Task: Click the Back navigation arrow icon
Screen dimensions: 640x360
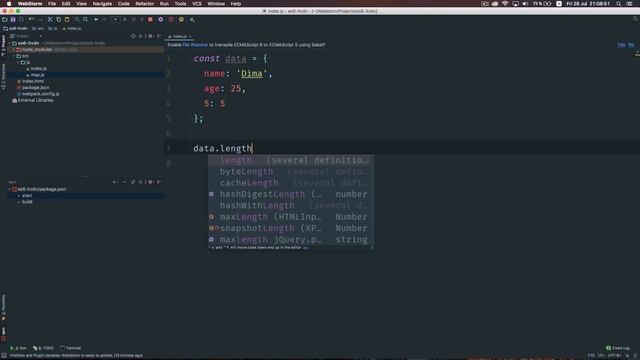Action: point(96,19)
